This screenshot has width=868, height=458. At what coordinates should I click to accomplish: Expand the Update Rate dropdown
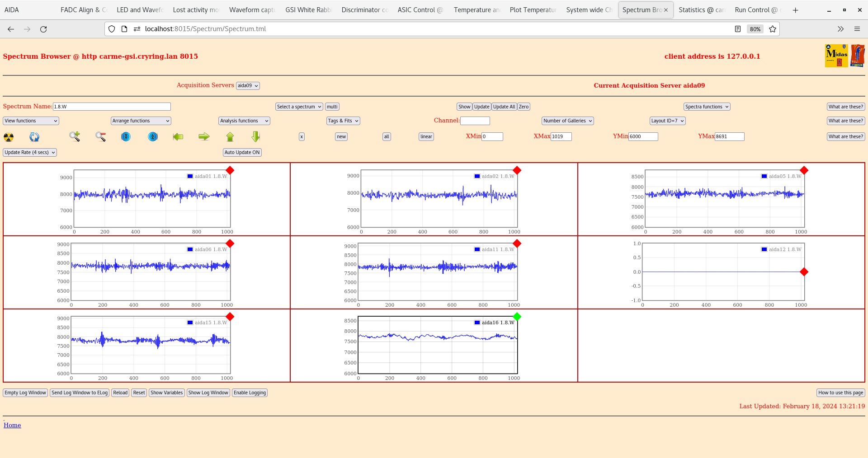[30, 152]
